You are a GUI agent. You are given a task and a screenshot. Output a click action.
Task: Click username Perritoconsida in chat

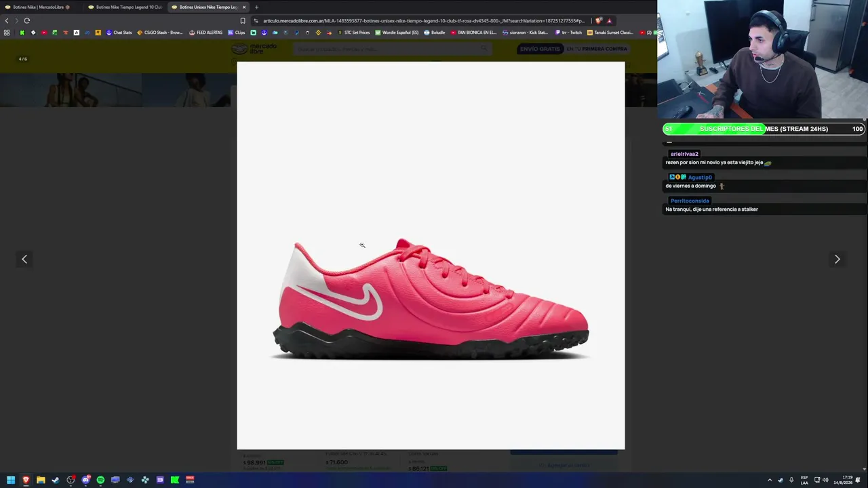pyautogui.click(x=690, y=201)
